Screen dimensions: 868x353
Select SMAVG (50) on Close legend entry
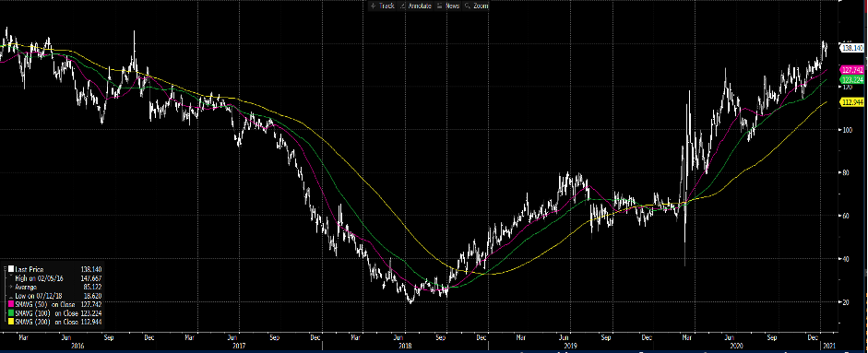(x=45, y=304)
